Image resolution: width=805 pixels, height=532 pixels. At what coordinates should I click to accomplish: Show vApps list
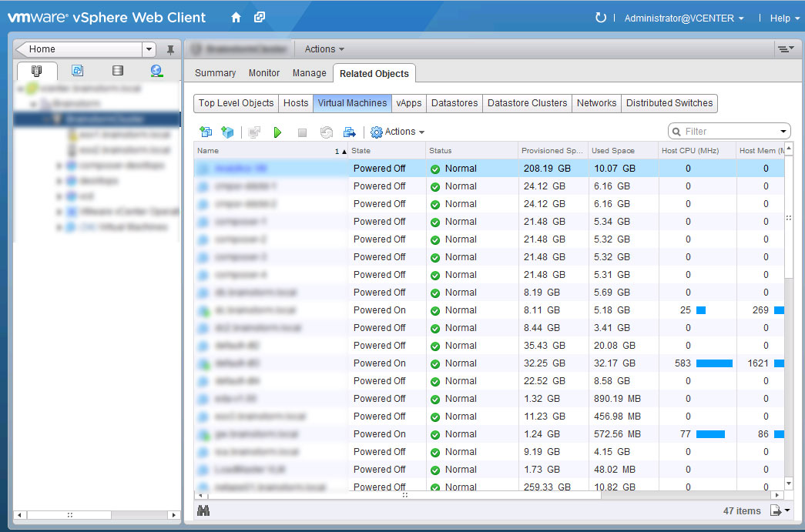tap(408, 103)
